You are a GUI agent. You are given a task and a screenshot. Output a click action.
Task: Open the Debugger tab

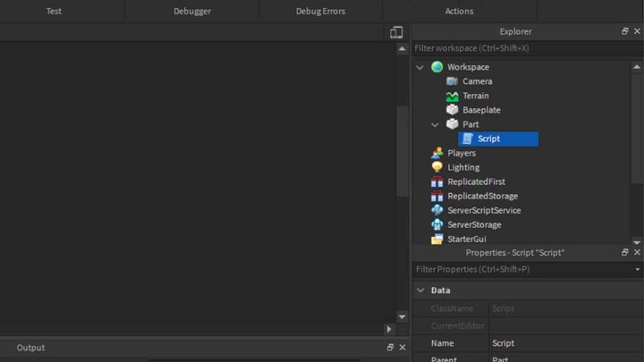[x=192, y=11]
